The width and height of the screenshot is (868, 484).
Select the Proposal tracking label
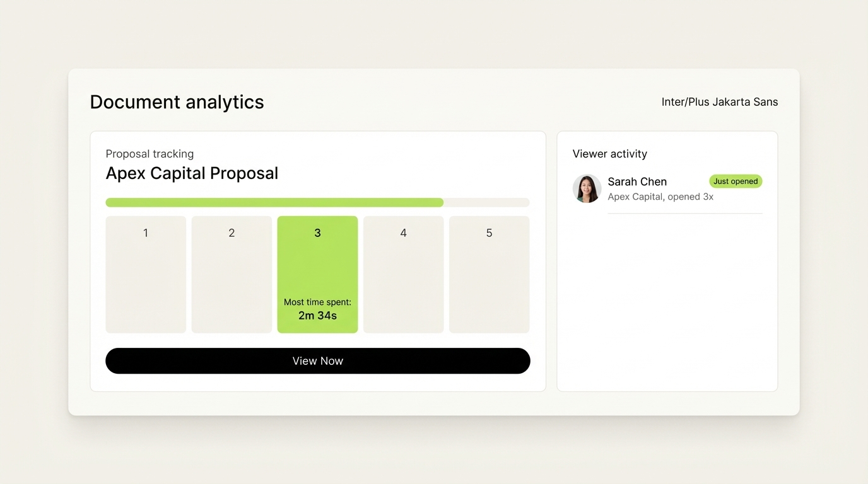coord(150,153)
